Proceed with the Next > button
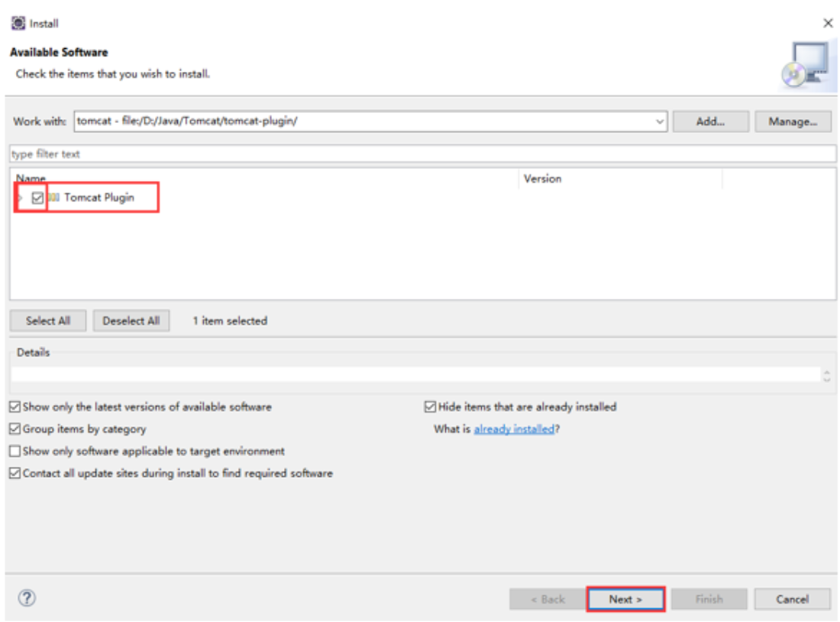This screenshot has height=622, width=840. point(625,599)
